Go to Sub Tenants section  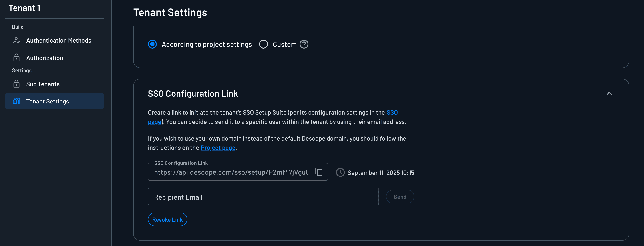pyautogui.click(x=43, y=84)
